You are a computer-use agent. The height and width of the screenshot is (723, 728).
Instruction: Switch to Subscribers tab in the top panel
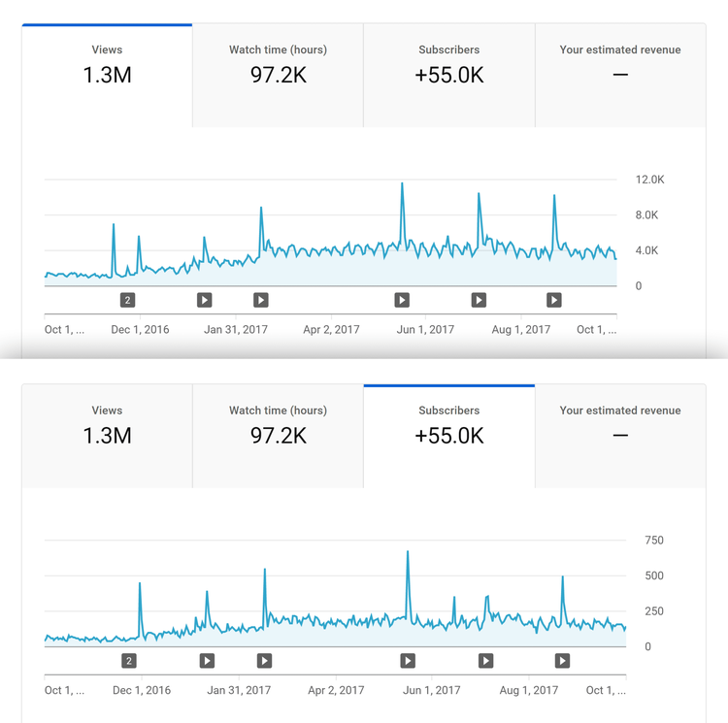(449, 75)
